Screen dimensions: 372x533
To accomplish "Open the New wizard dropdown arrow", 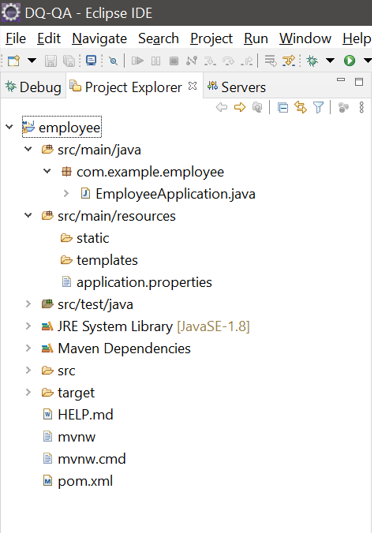I will (x=32, y=61).
